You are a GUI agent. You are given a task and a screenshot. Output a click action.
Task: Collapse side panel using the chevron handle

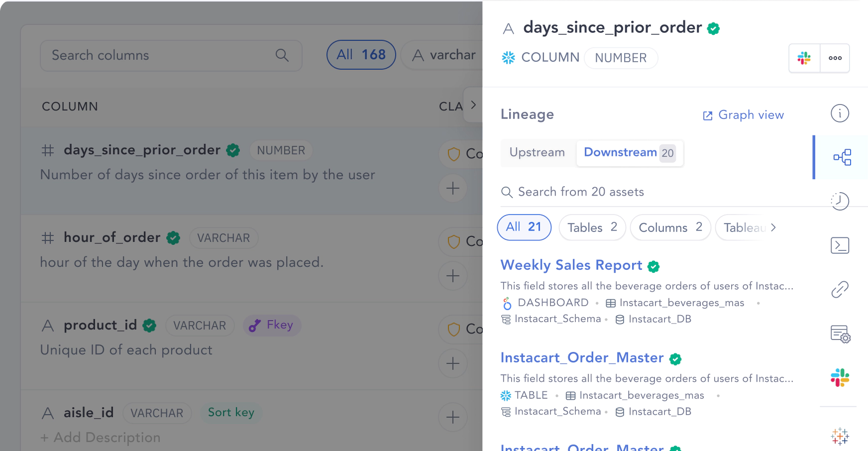(x=473, y=105)
